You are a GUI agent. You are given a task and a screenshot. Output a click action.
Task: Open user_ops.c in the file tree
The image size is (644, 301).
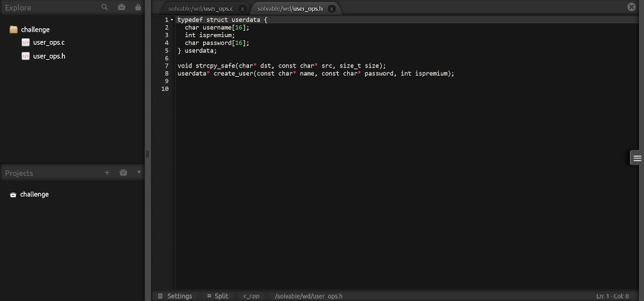[48, 42]
